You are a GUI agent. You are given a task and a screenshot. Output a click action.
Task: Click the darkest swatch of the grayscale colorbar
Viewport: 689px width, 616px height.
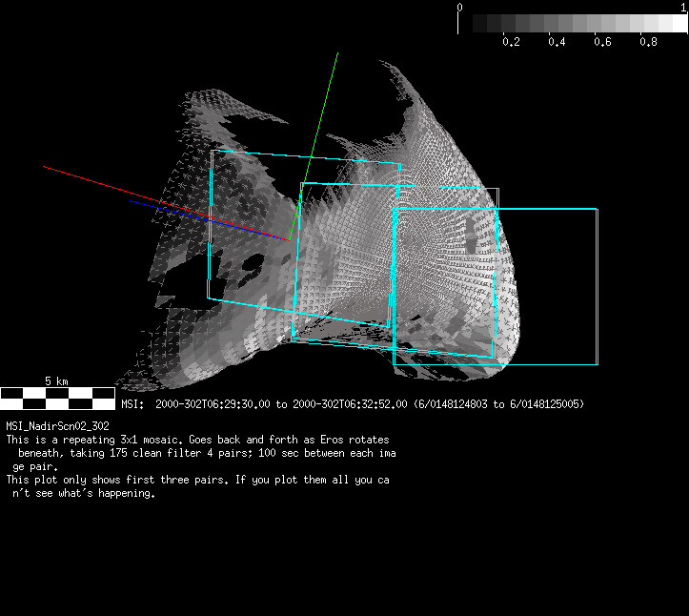[466, 24]
